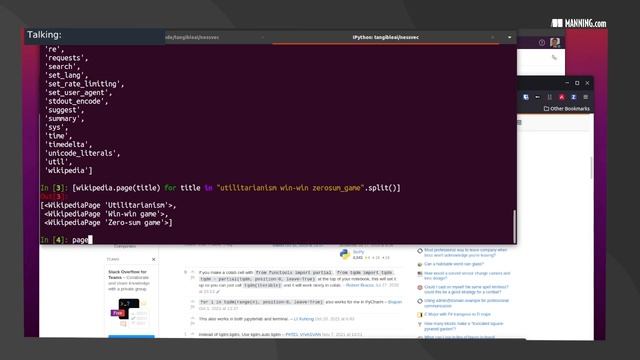Open 'Most professional way to leave company' question
Screen dimensions: 640x360
pos(465,252)
